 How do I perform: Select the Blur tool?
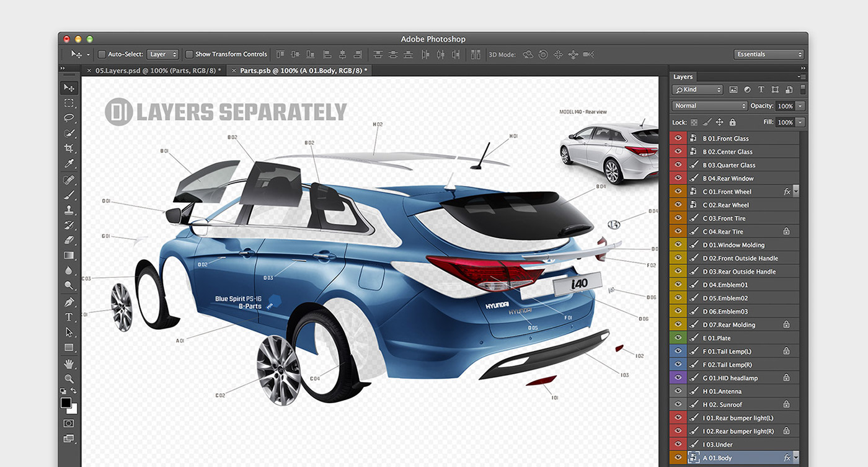point(69,270)
